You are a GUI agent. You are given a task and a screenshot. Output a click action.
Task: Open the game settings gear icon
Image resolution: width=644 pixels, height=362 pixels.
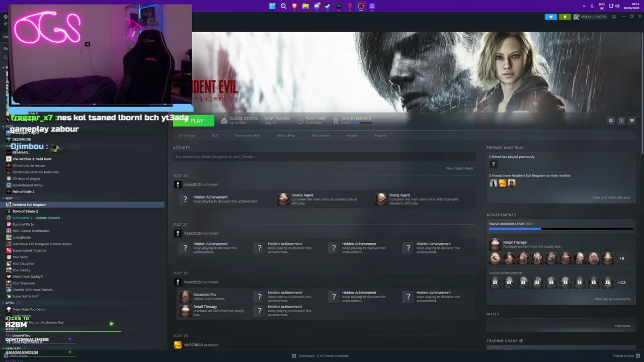pos(611,121)
